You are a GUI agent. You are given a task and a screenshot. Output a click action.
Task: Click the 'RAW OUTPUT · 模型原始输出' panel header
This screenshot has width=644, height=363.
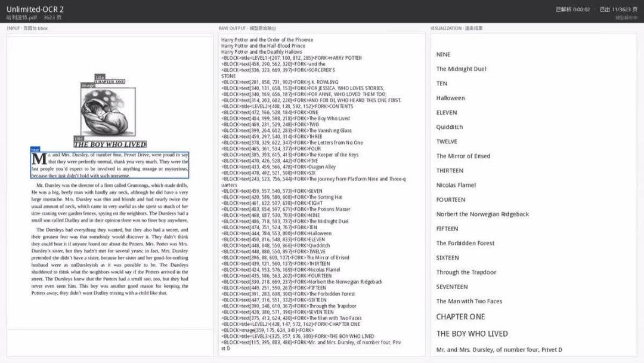247,29
